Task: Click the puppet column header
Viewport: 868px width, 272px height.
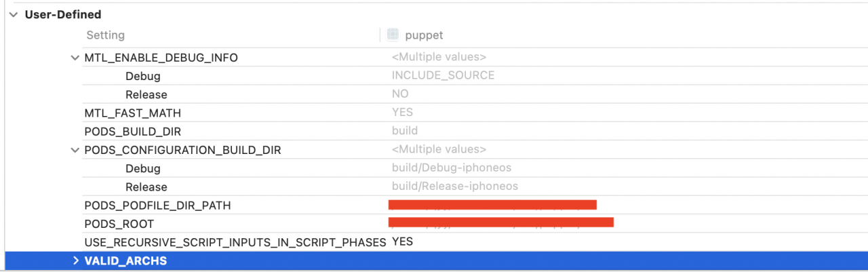Action: [424, 35]
